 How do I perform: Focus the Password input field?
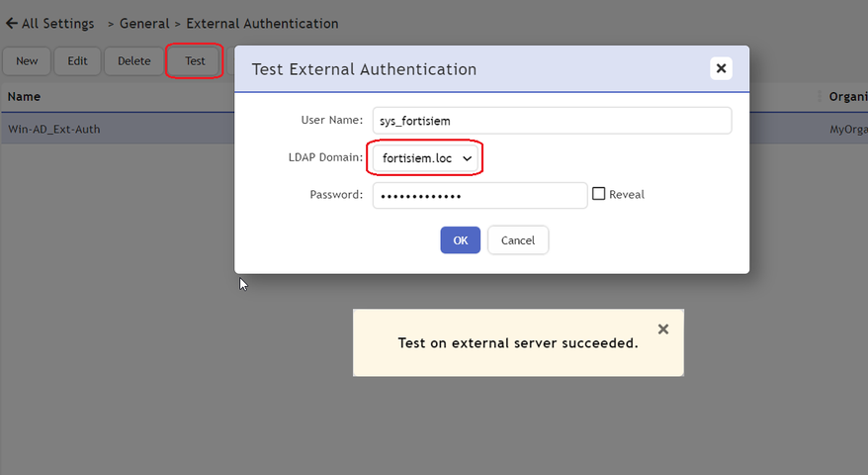click(x=479, y=195)
